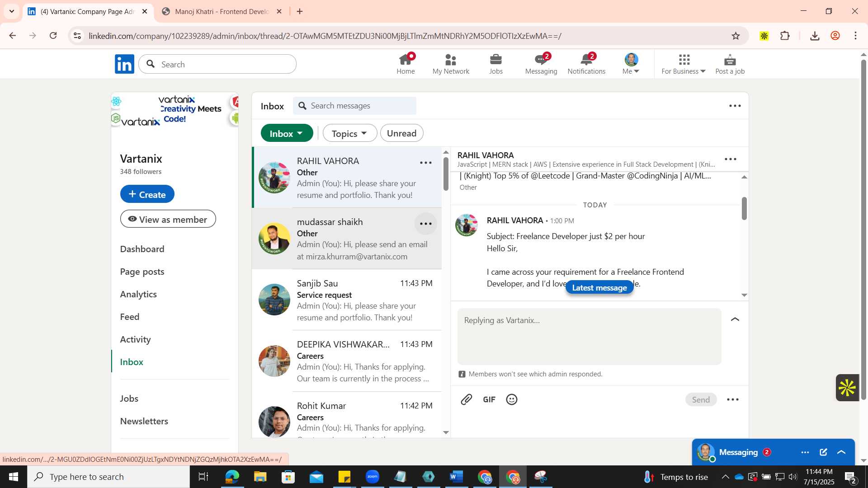
Task: Reload the page
Action: point(53,36)
